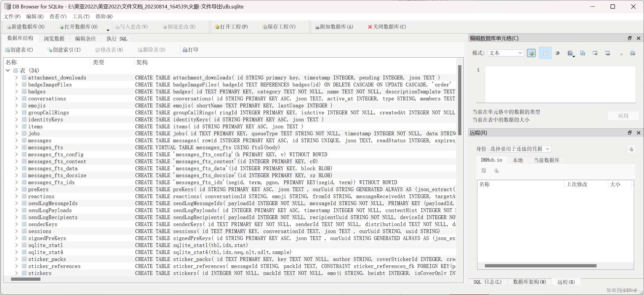Screen dimensions: 644x295
Task: Open the identity (身份) credentials dropdown
Action: click(520, 149)
